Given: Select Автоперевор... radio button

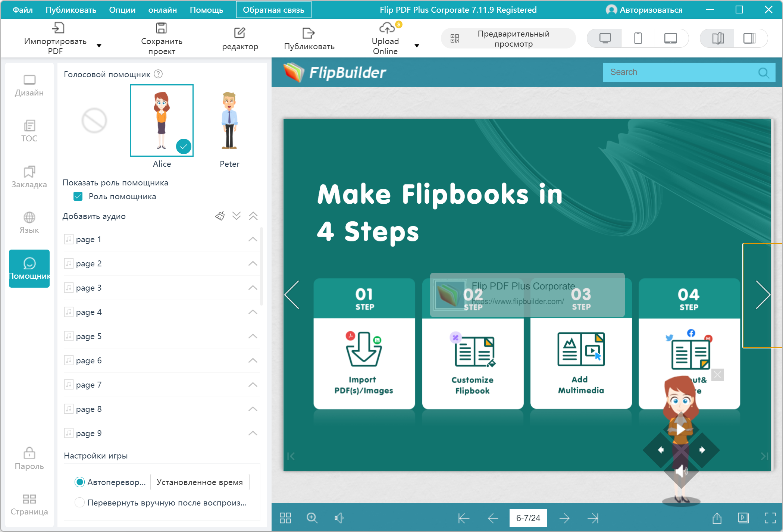Looking at the screenshot, I should (79, 482).
